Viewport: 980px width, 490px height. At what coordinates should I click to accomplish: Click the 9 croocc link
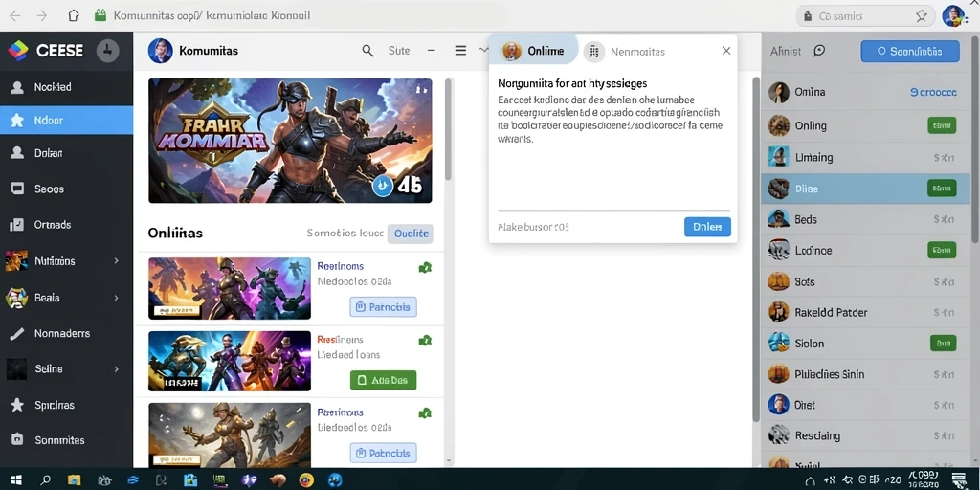(933, 92)
